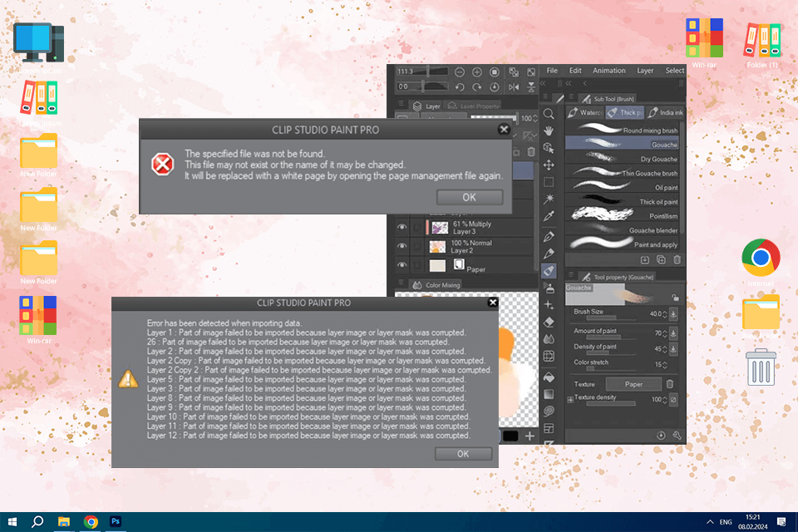This screenshot has height=532, width=798.
Task: Open the Animation menu
Action: 609,71
